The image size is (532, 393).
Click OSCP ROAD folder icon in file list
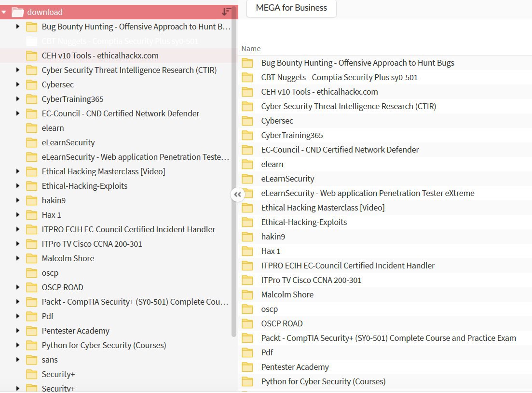tap(247, 323)
